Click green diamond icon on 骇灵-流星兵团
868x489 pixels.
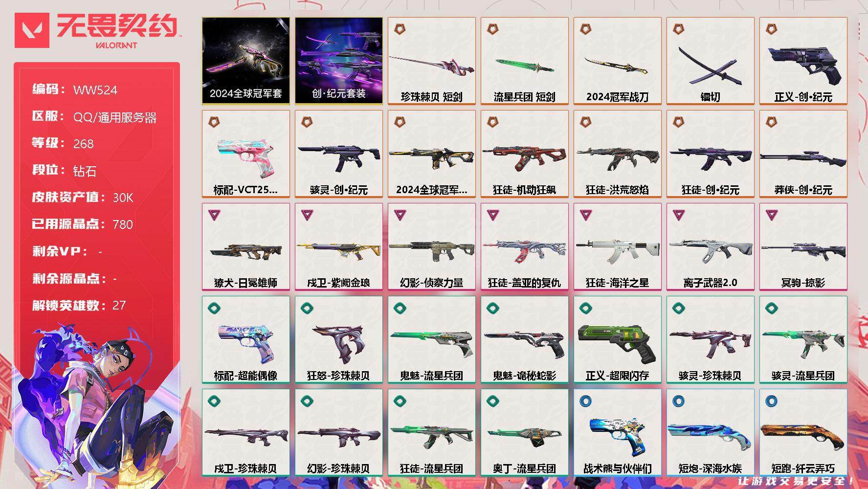[x=771, y=308]
